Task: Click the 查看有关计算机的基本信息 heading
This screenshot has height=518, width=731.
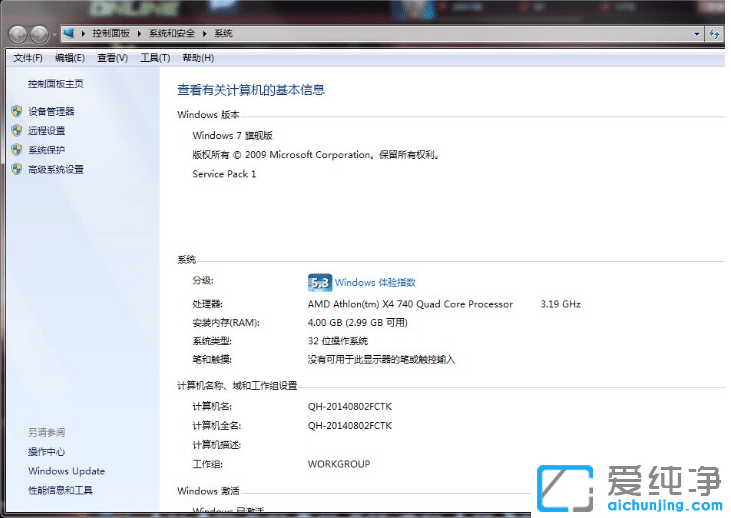Action: (x=251, y=90)
